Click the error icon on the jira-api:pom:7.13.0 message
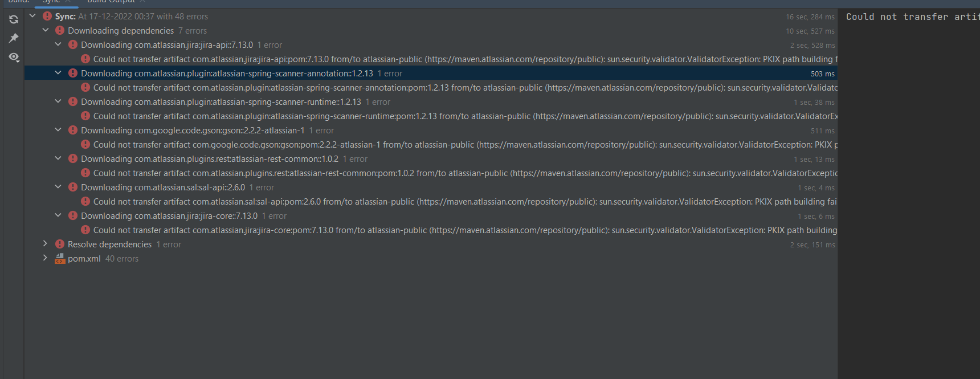The image size is (980, 379). 85,59
